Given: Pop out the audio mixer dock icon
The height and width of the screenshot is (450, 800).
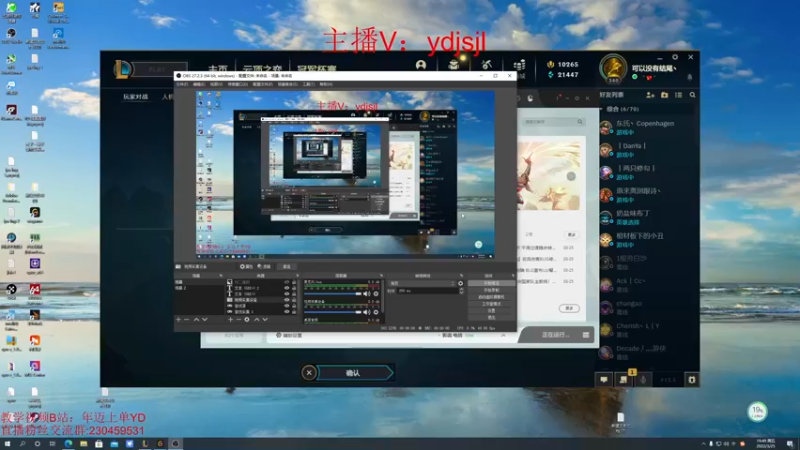Looking at the screenshot, I should coord(381,276).
